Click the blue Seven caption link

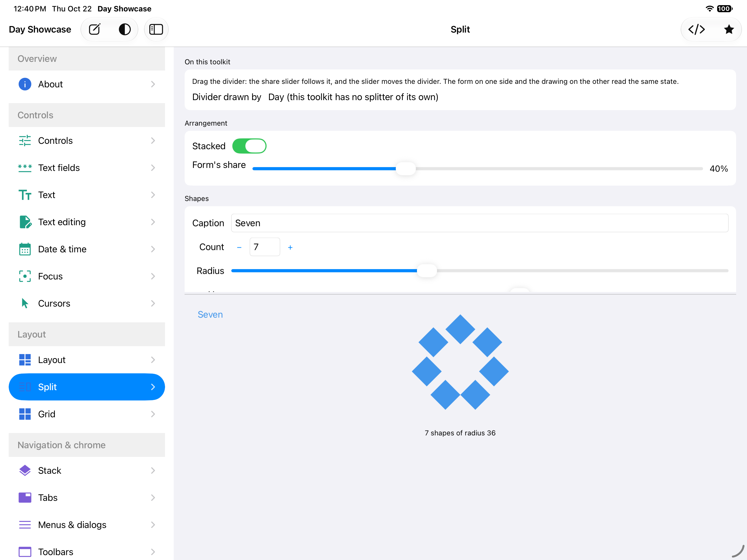pos(210,314)
